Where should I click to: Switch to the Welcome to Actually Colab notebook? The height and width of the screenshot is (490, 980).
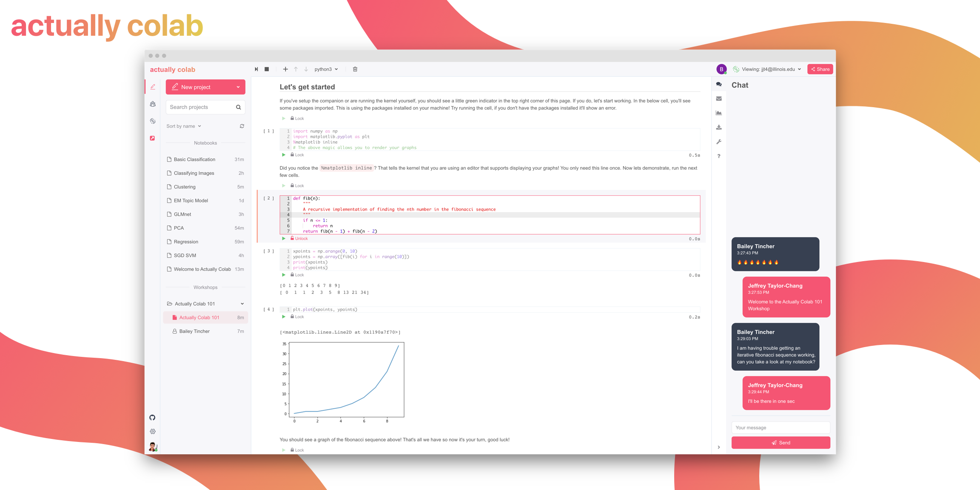coord(202,269)
